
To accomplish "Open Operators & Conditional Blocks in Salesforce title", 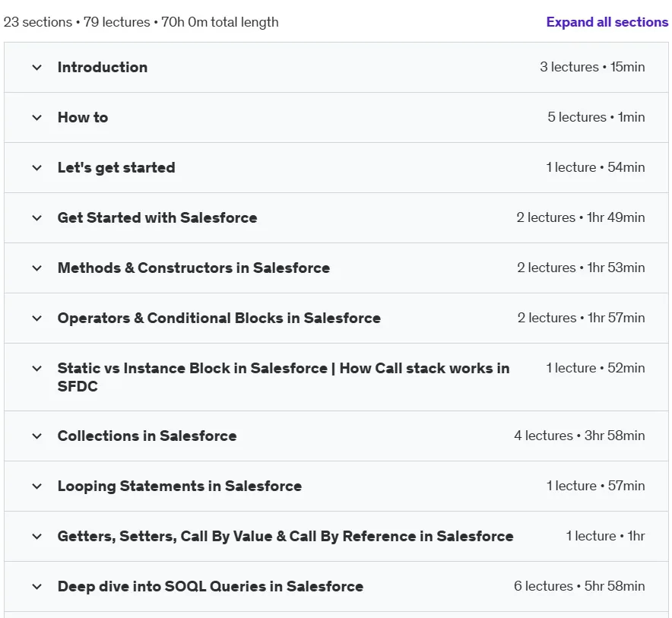I will 219,318.
